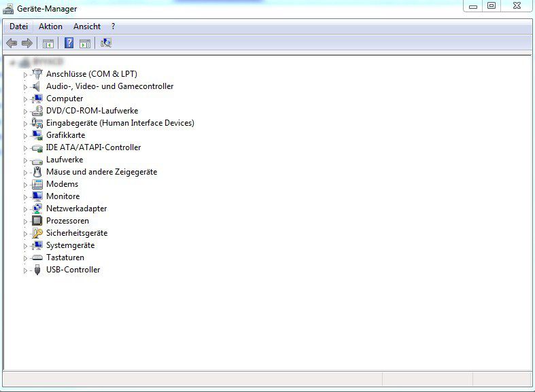Click the Forward arrow in the toolbar
This screenshot has width=535, height=392.
(x=27, y=43)
